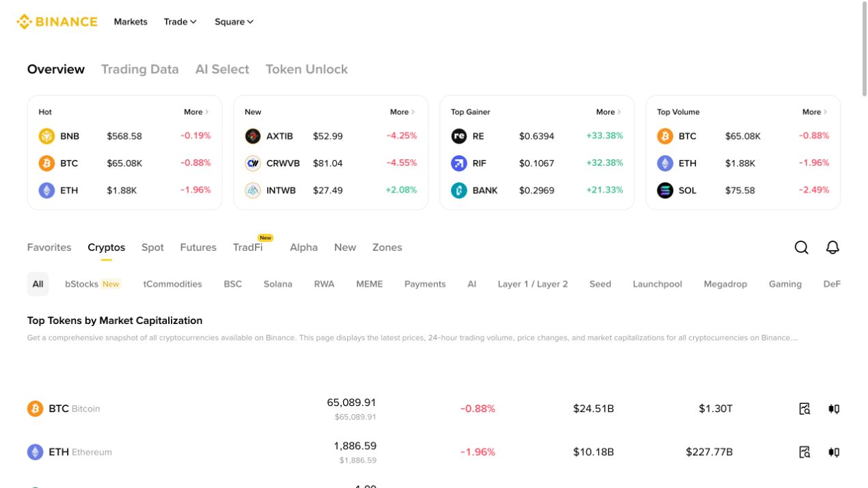Click BTC price 65,089.91
868x488 pixels.
(351, 403)
